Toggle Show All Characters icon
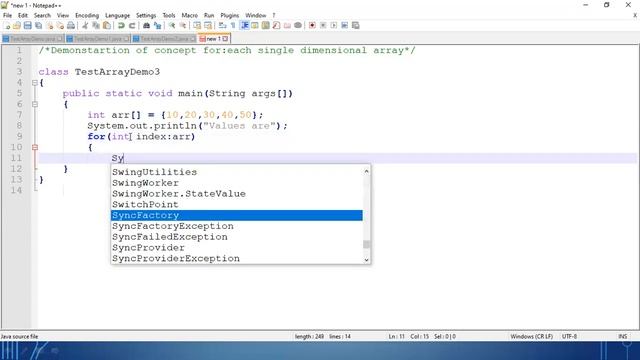This screenshot has width=640, height=360. (233, 25)
